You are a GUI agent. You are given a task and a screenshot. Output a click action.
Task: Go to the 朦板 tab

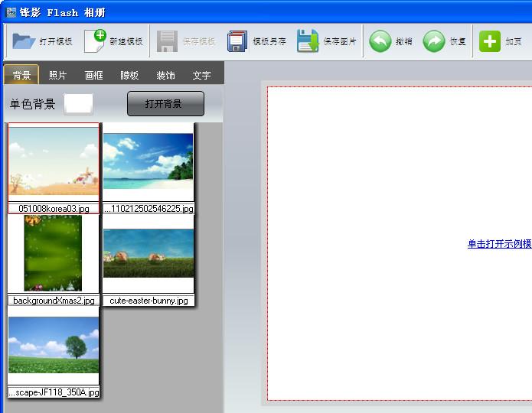click(x=129, y=75)
